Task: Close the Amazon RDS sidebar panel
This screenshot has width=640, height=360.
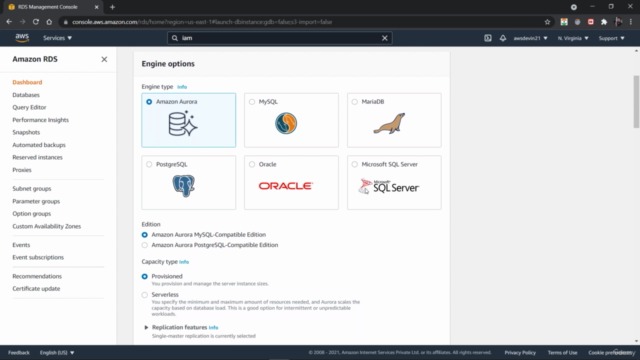Action: [104, 59]
